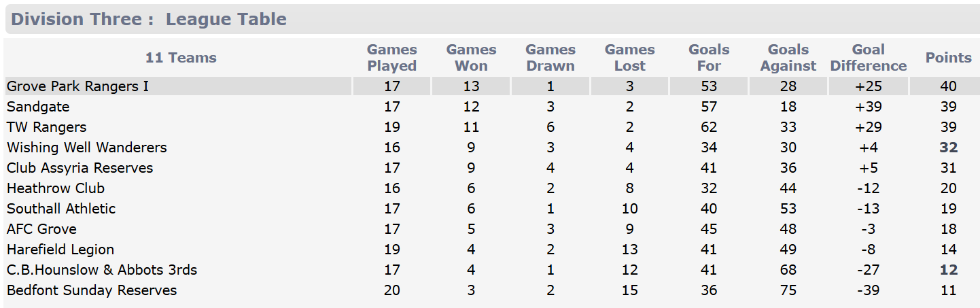The width and height of the screenshot is (980, 308).
Task: Open the TW Rangers team entry
Action: (47, 127)
